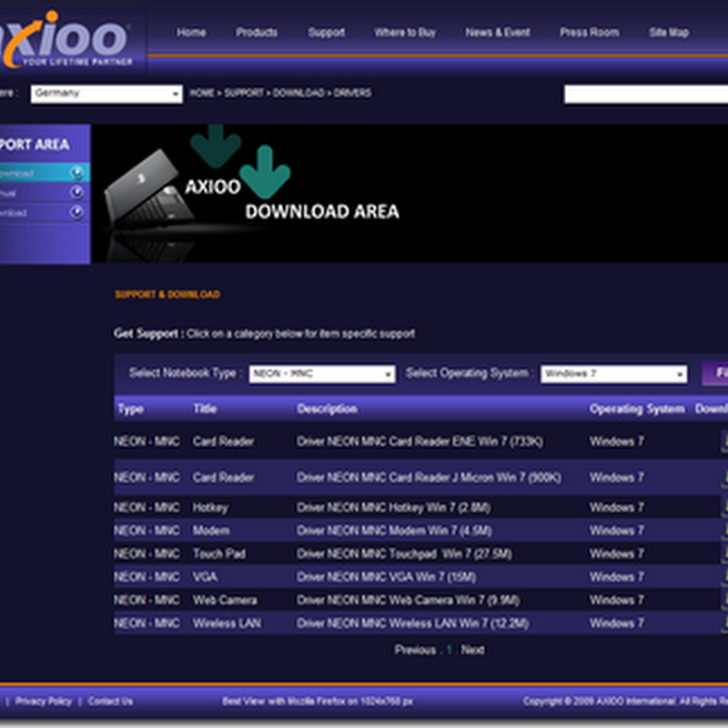Click round arrow icon in highlighted teal sidebar row

click(x=76, y=173)
